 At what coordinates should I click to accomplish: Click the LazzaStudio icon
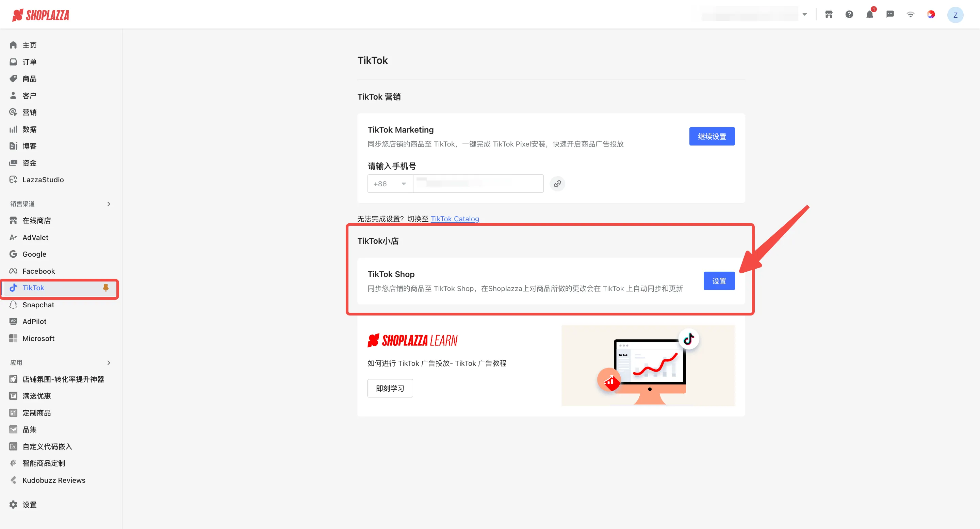pyautogui.click(x=13, y=180)
